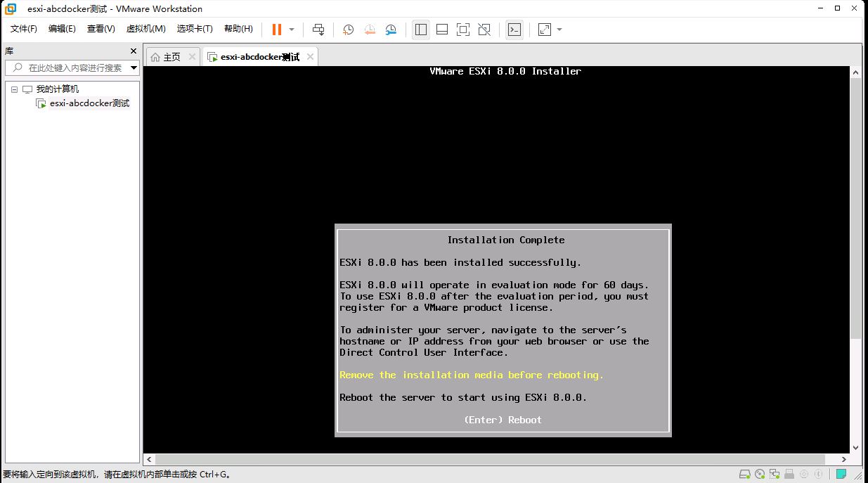The width and height of the screenshot is (868, 483).
Task: Pause the running virtual machine
Action: pos(276,30)
